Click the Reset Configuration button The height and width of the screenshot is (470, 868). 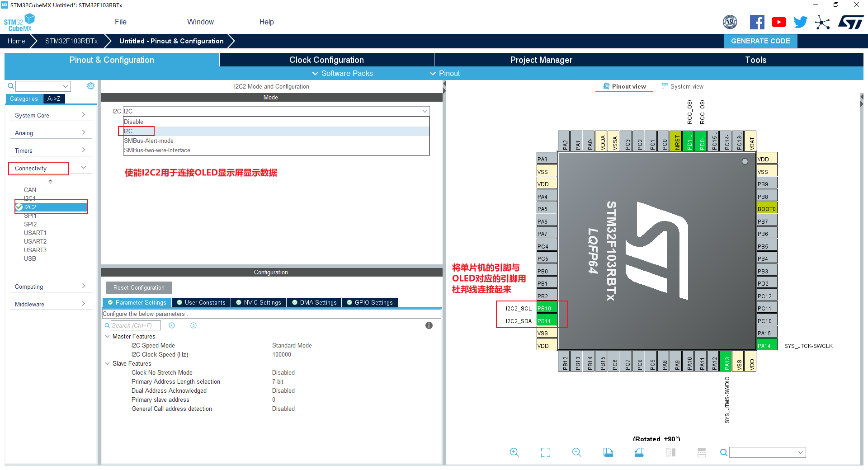139,287
